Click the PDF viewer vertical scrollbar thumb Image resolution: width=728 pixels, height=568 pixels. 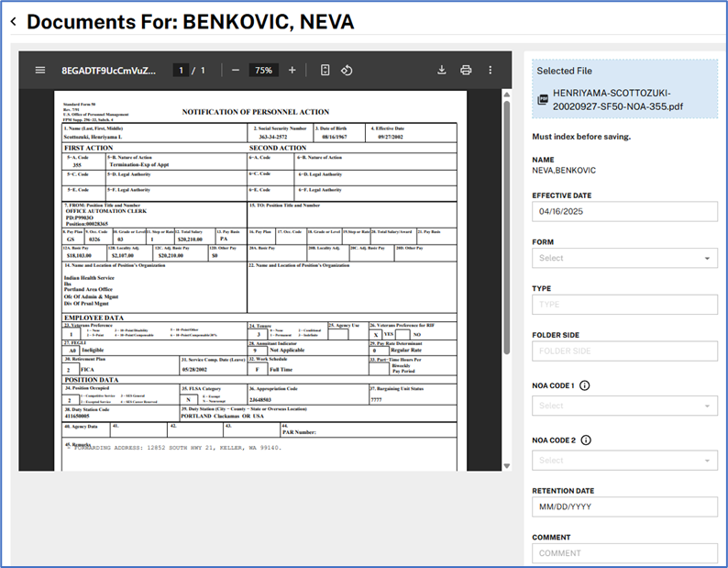(x=507, y=228)
